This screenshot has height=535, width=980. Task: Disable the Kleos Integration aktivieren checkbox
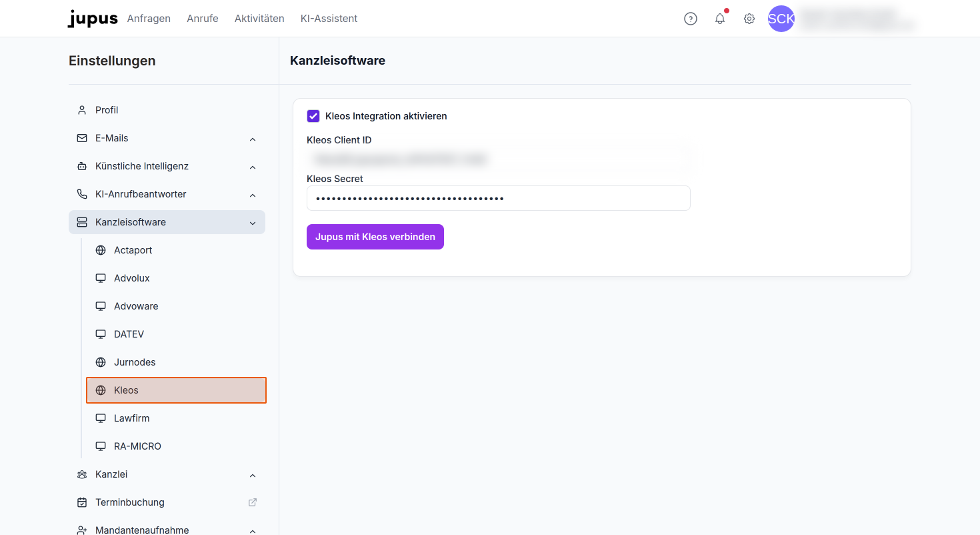tap(313, 116)
